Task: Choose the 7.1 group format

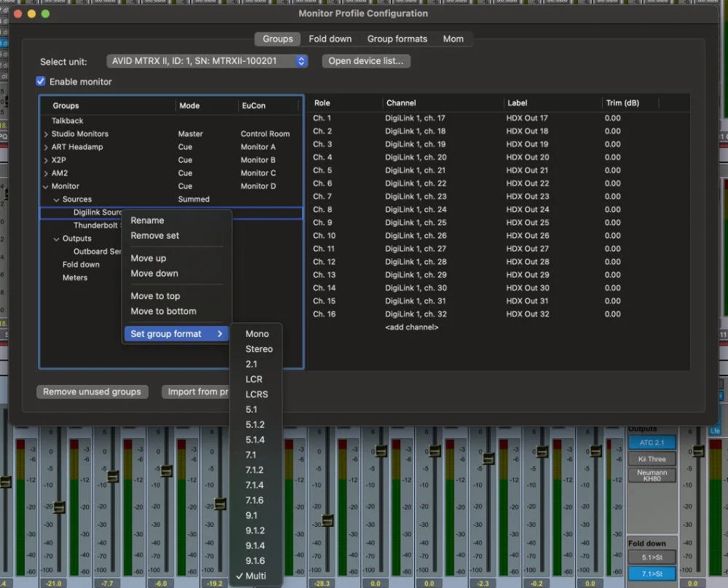Action: [256, 455]
